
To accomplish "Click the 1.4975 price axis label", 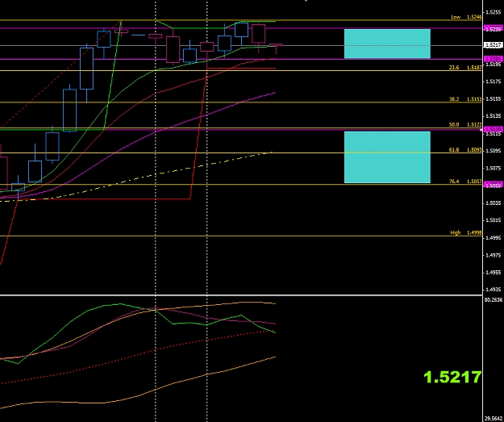I will 494,255.
